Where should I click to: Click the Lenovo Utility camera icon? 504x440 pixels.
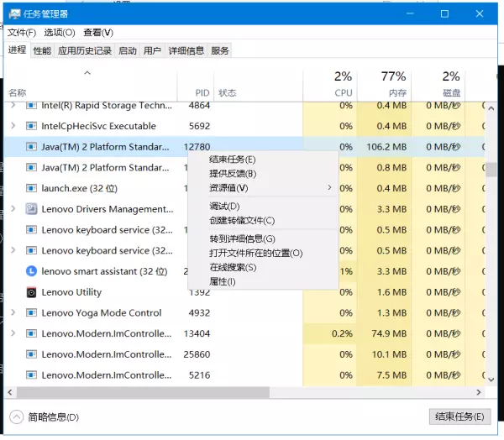point(31,292)
